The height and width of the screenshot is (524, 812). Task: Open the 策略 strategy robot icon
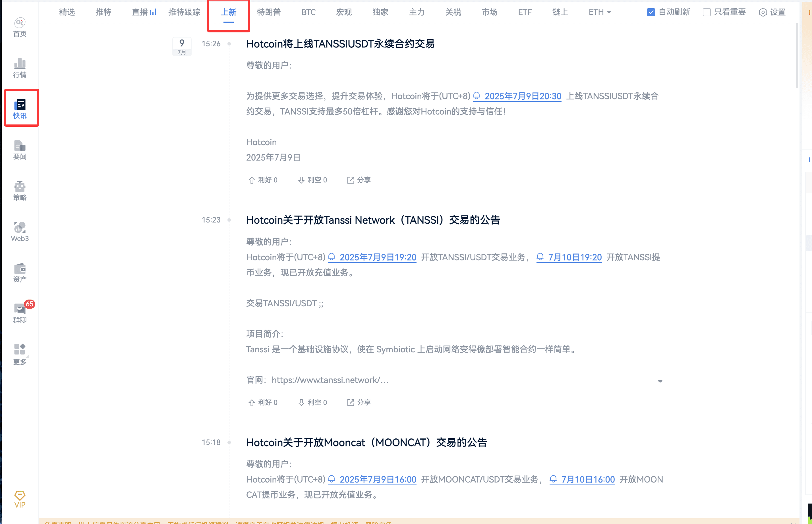click(20, 191)
